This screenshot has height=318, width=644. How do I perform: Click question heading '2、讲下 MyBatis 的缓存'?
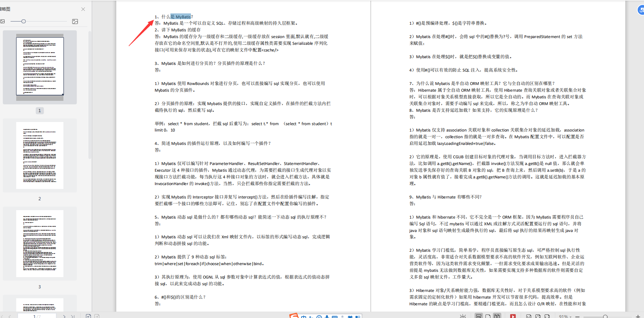coord(178,30)
